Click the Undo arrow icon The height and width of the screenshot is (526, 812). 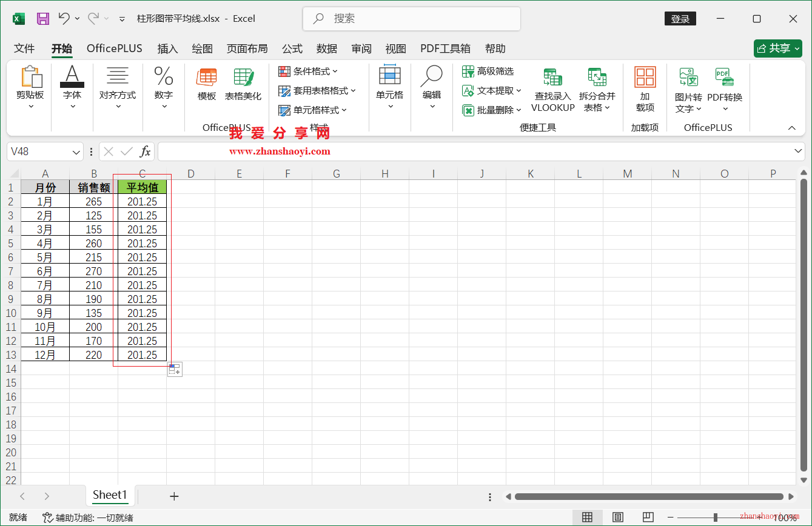tap(64, 19)
